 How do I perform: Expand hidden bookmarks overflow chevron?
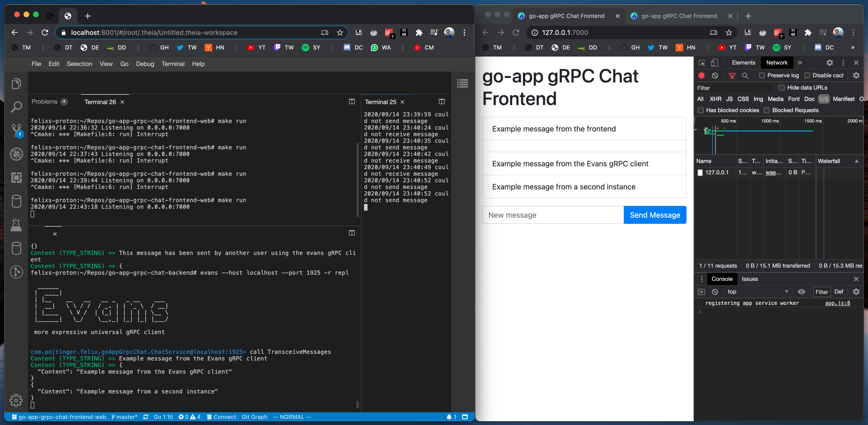point(852,48)
